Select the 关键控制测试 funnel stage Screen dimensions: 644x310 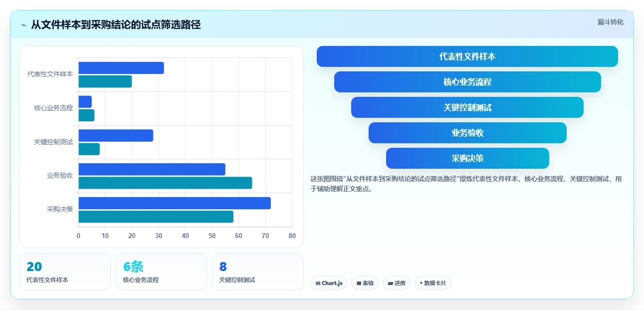pos(467,107)
